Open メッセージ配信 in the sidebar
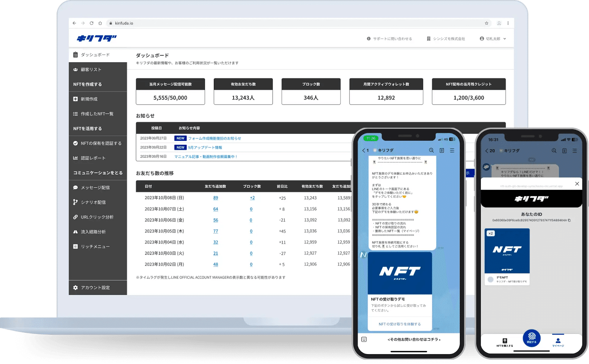589x364 pixels. 98,188
